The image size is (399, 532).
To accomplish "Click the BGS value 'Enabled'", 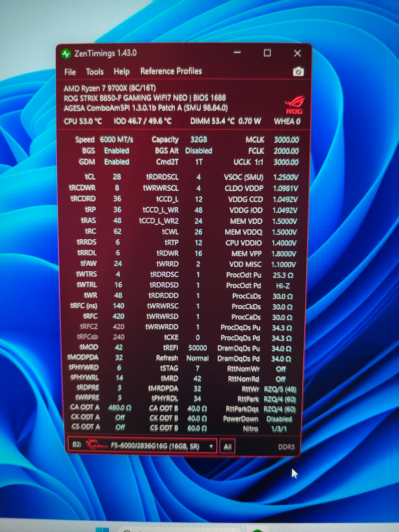I will click(117, 151).
